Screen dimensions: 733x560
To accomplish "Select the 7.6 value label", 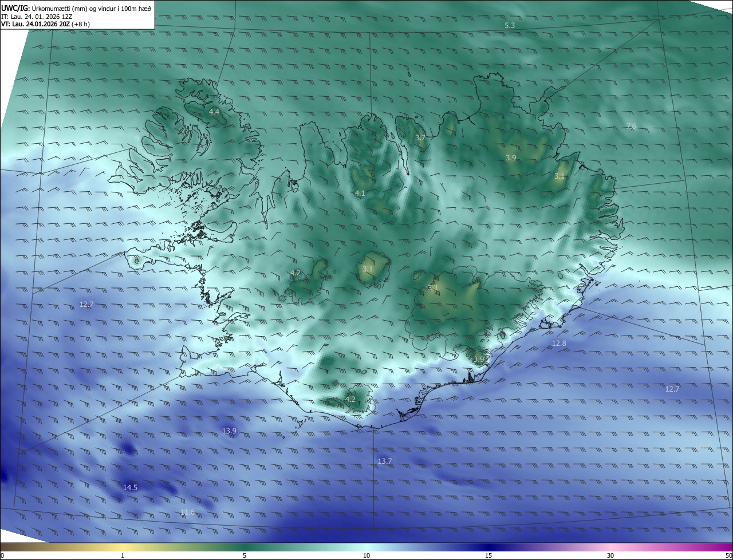I will coord(631,127).
